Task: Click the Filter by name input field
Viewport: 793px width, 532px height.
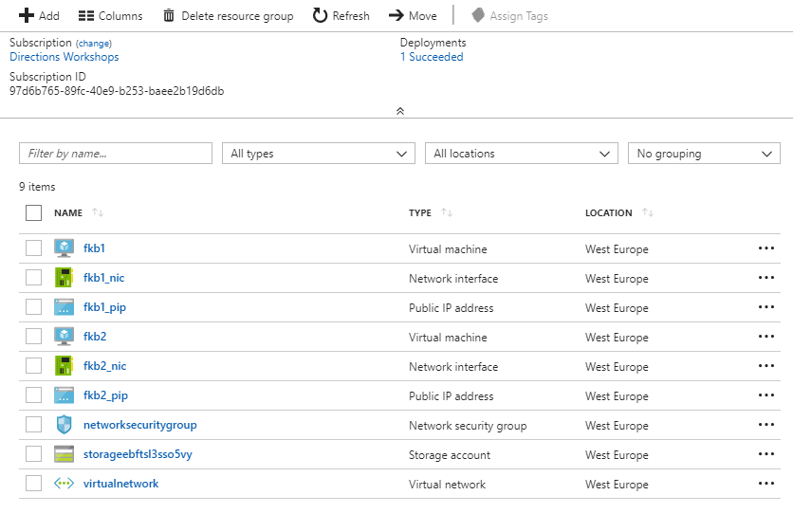Action: click(x=115, y=154)
